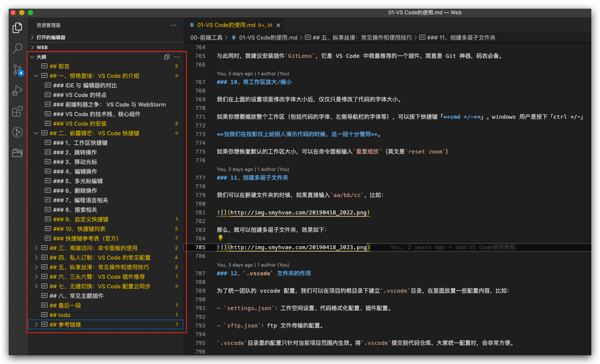The height and width of the screenshot is (364, 600).
Task: Open the Extensions view
Action: 17,112
